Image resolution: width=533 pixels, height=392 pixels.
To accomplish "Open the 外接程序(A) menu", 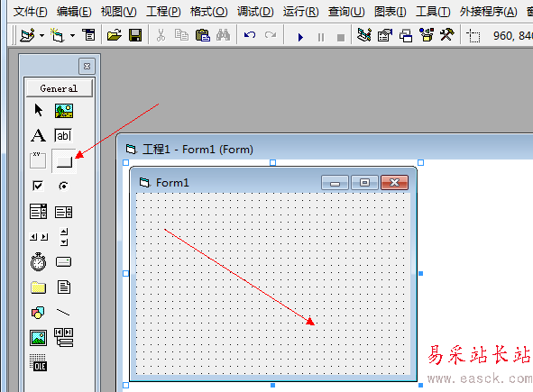I will (x=489, y=12).
